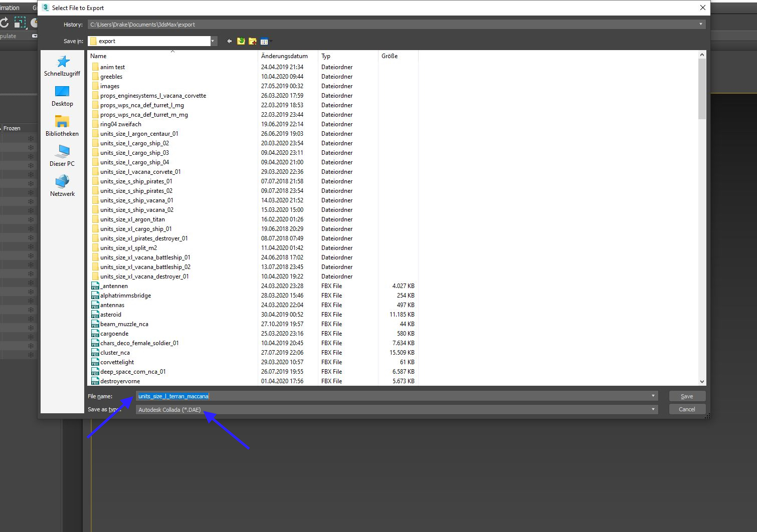Expand the History path dropdown
Screen dimensions: 757x532
(x=701, y=24)
